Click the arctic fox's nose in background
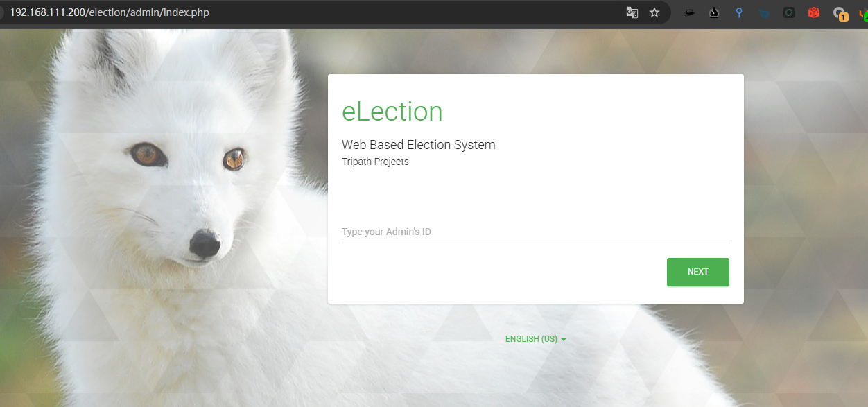 click(205, 243)
